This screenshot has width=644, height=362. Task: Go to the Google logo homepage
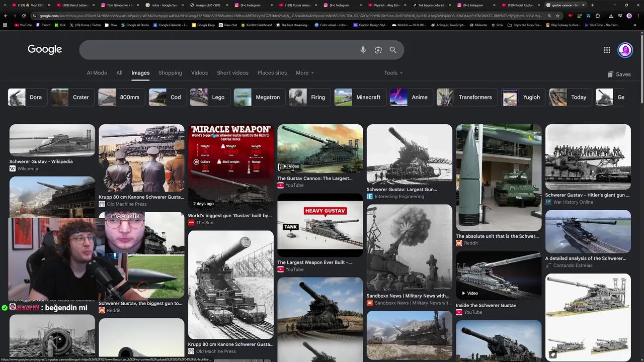(45, 49)
